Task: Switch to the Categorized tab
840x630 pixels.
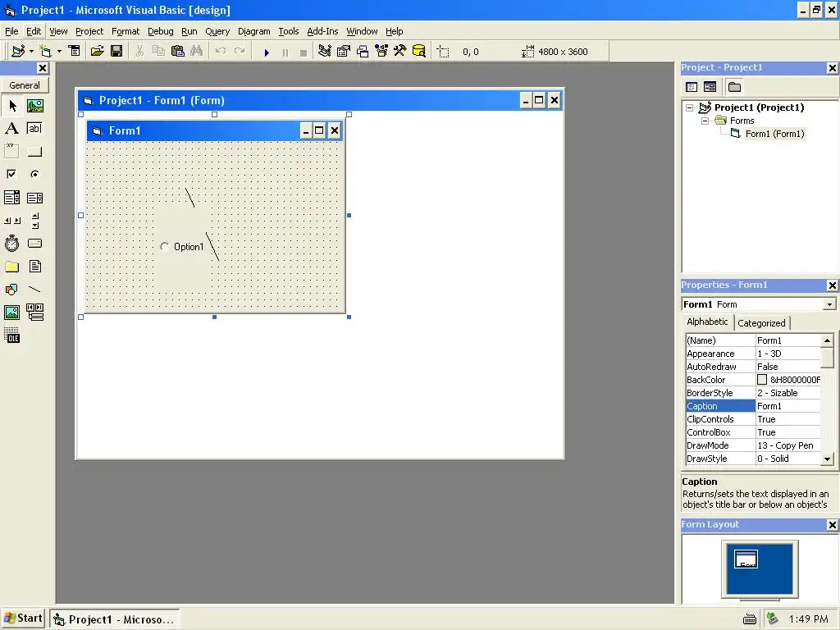Action: (761, 323)
